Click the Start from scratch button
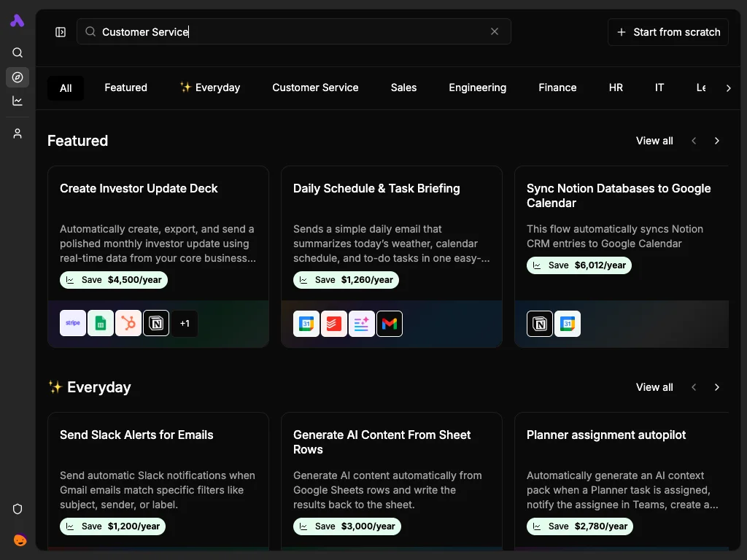 tap(668, 32)
